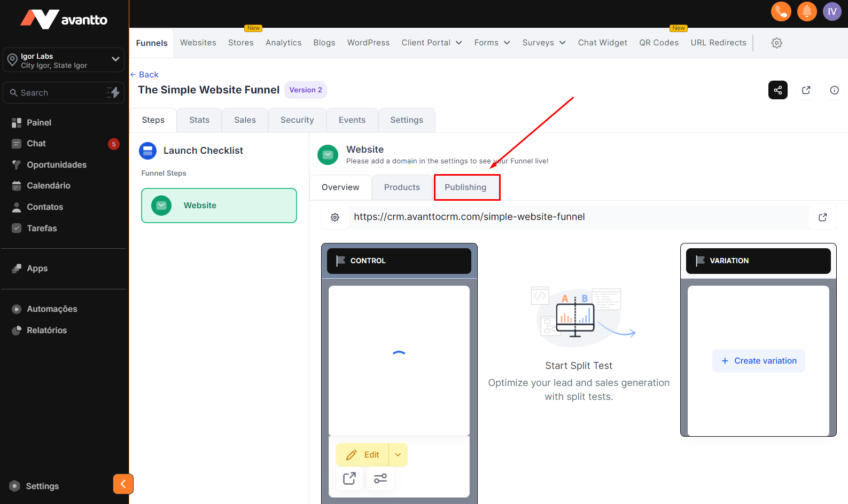Image resolution: width=848 pixels, height=504 pixels.
Task: Open the Client Portal dropdown menu
Action: coord(431,43)
